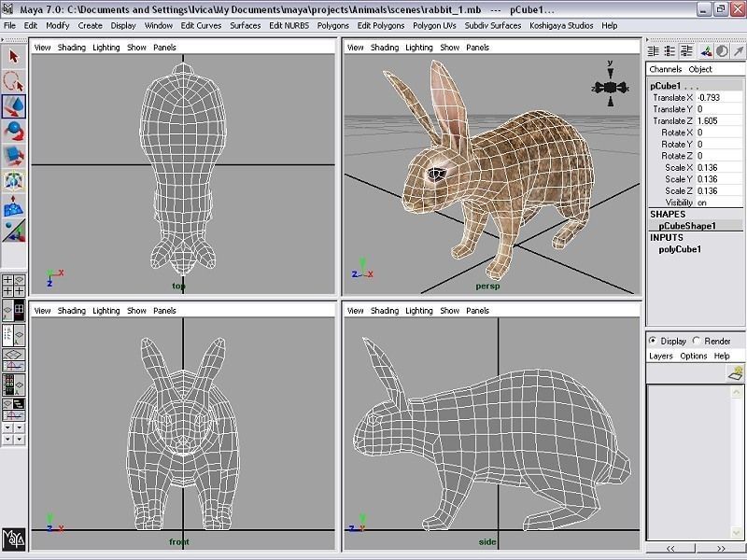Choose the Persp/Outliner layout icon
This screenshot has width=747, height=560.
(13, 335)
